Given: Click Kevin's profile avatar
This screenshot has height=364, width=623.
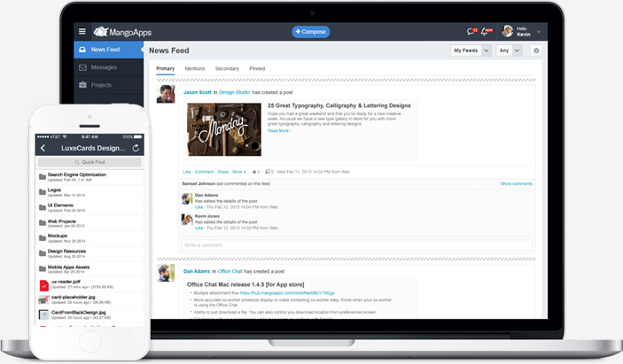Looking at the screenshot, I should tap(508, 31).
